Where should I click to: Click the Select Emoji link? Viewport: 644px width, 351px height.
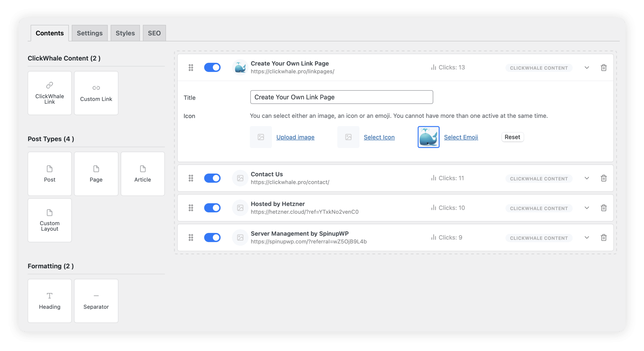pos(461,137)
